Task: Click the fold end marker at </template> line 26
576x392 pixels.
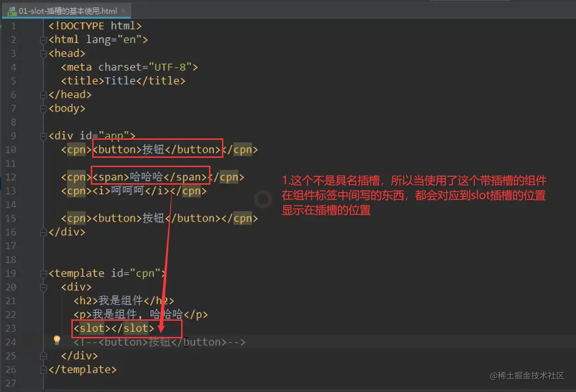Action: click(44, 370)
